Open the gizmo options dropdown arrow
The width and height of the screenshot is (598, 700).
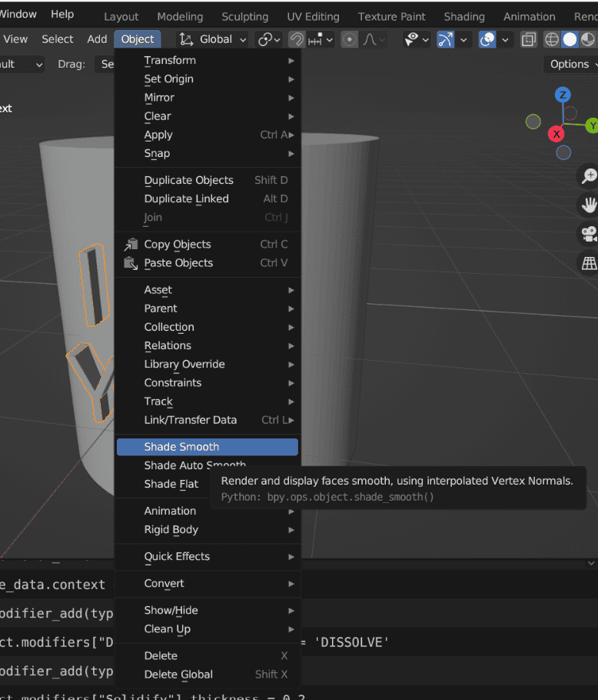pos(463,40)
